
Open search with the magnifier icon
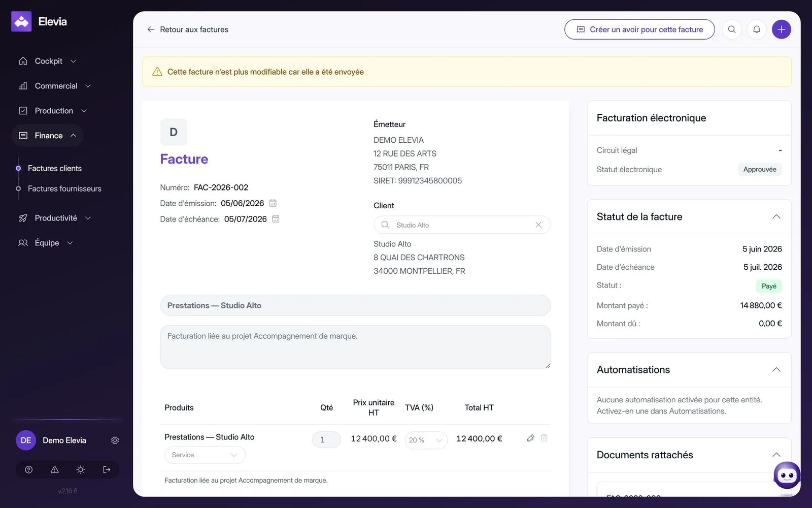point(732,29)
